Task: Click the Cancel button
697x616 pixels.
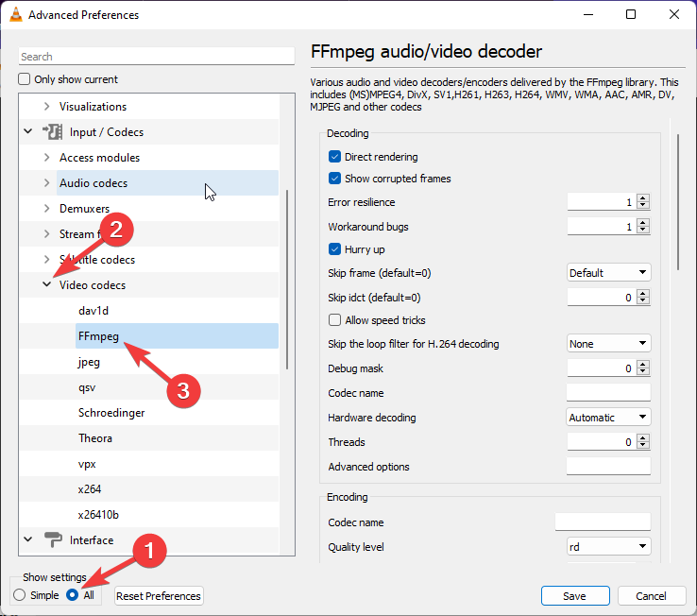Action: click(x=652, y=596)
